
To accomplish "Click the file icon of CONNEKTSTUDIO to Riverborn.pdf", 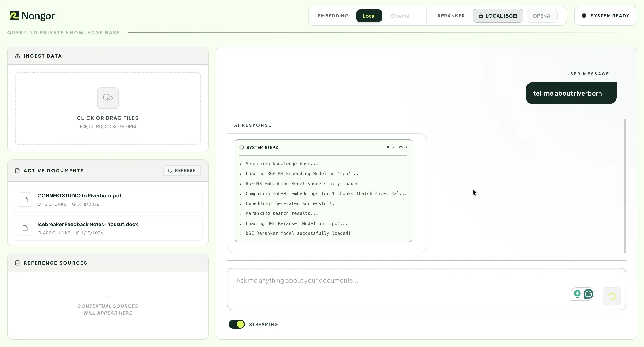I will pos(25,199).
